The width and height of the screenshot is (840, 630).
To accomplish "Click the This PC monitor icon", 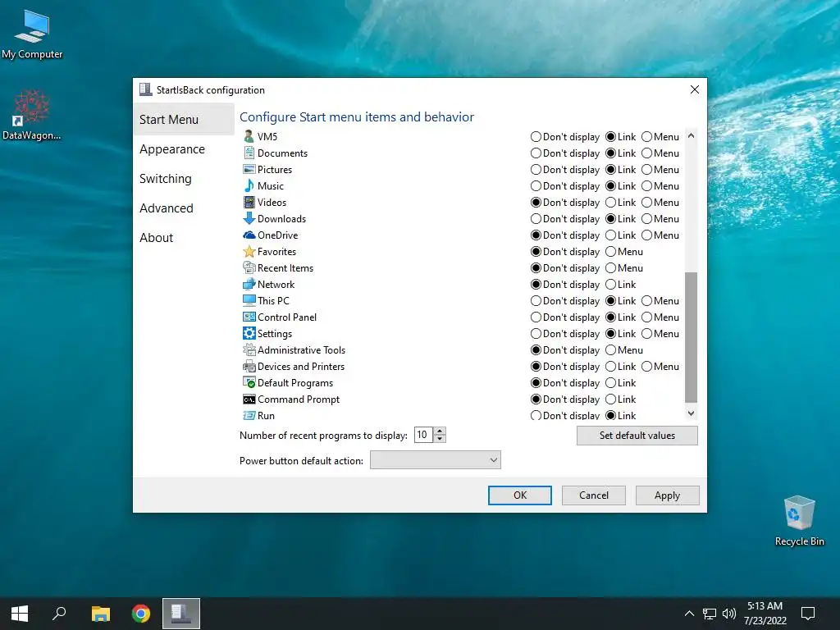I will 249,300.
